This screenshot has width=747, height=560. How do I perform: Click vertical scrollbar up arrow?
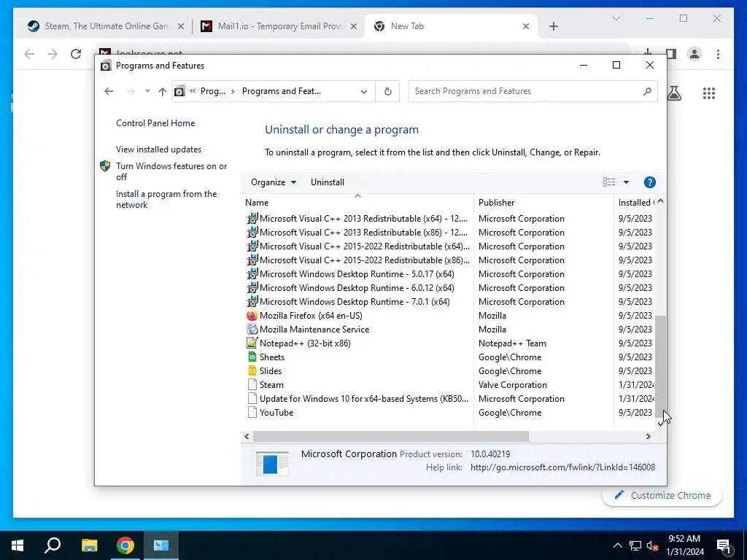[660, 201]
